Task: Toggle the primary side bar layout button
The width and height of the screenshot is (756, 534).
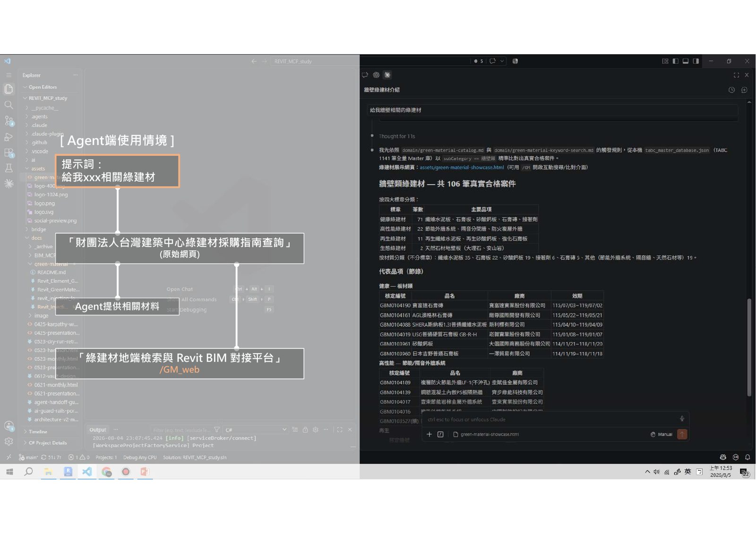Action: tap(675, 61)
